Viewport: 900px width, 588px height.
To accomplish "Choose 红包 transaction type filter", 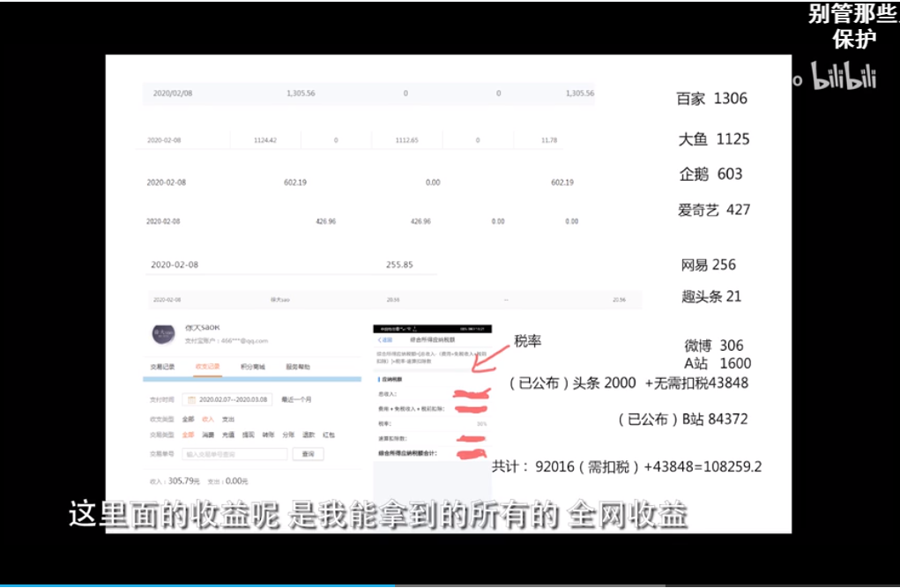I will click(x=328, y=435).
